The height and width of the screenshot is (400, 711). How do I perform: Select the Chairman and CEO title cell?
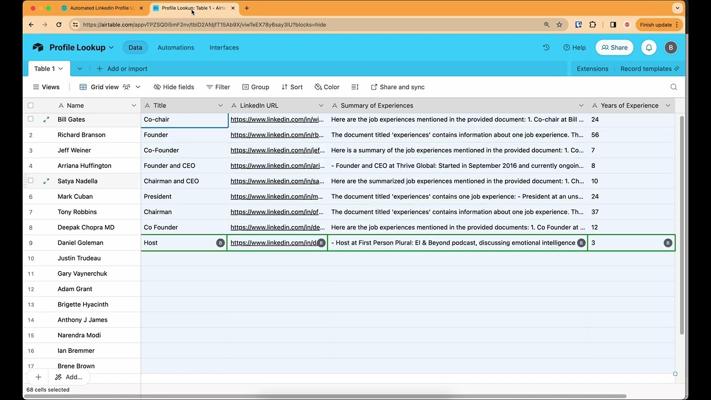pyautogui.click(x=184, y=181)
